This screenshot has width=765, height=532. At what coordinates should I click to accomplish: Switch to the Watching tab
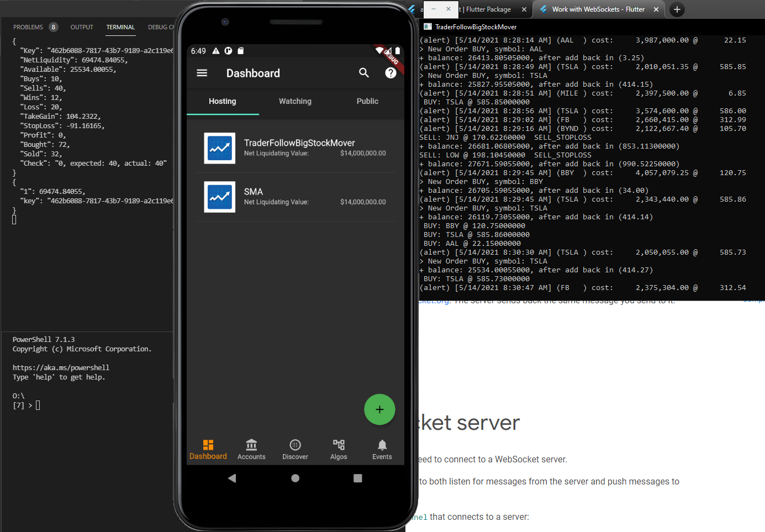click(x=295, y=101)
